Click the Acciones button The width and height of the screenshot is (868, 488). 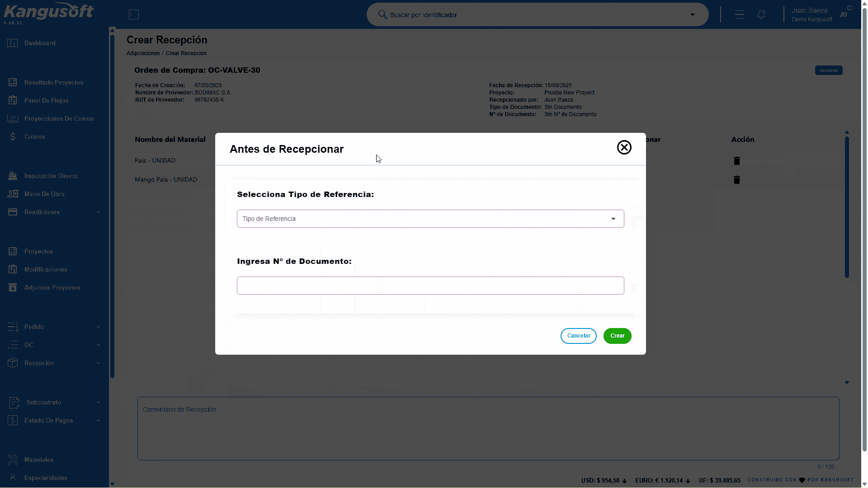829,70
